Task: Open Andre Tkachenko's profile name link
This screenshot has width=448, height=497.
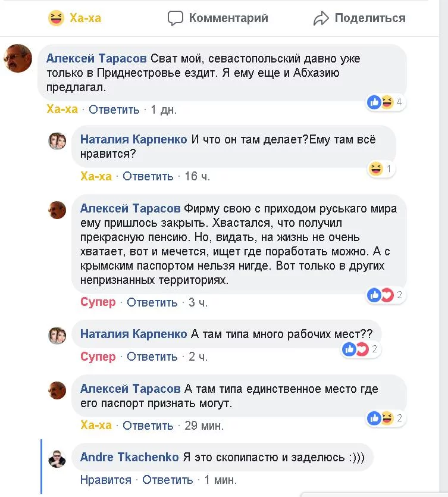Action: point(129,457)
